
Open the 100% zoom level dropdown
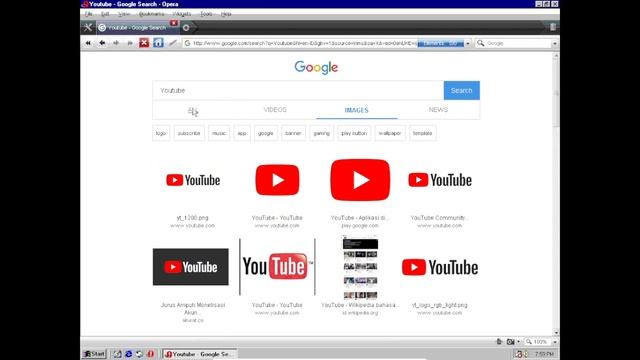[555, 342]
